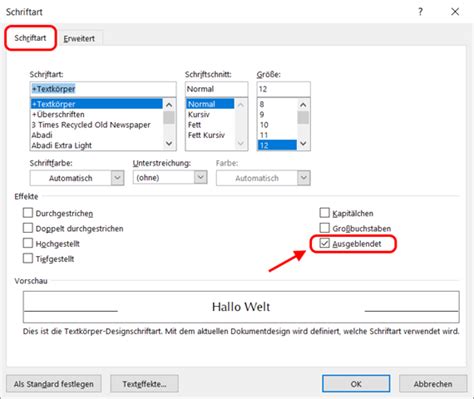
Task: Select +Überschriften in the font list
Action: pos(97,114)
